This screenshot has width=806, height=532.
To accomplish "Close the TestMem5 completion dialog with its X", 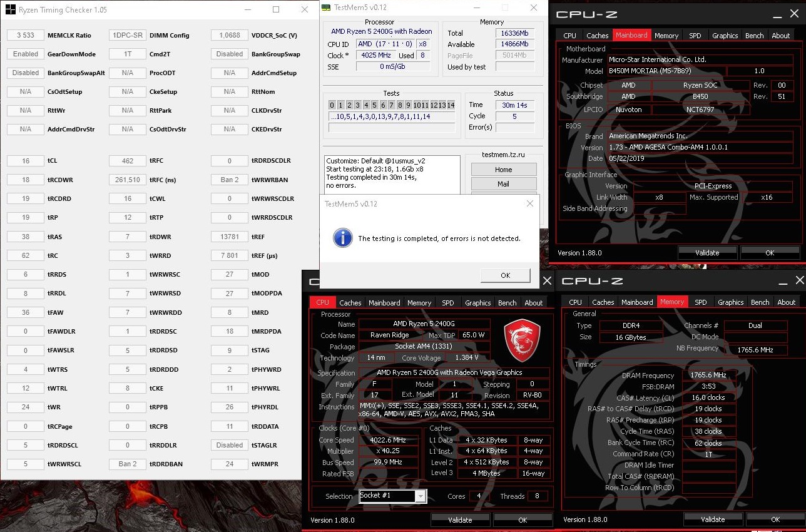I will (529, 203).
